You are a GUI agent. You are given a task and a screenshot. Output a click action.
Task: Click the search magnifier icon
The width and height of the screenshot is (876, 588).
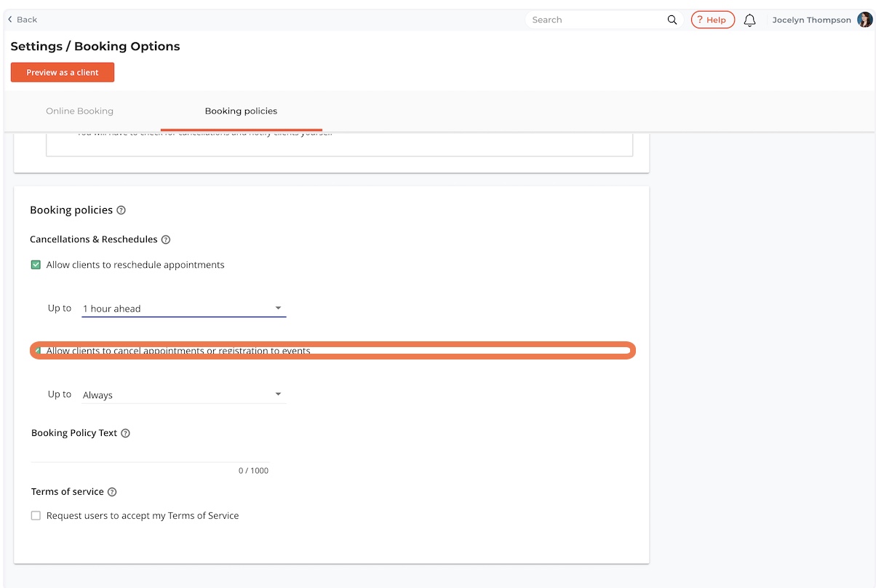click(x=672, y=20)
